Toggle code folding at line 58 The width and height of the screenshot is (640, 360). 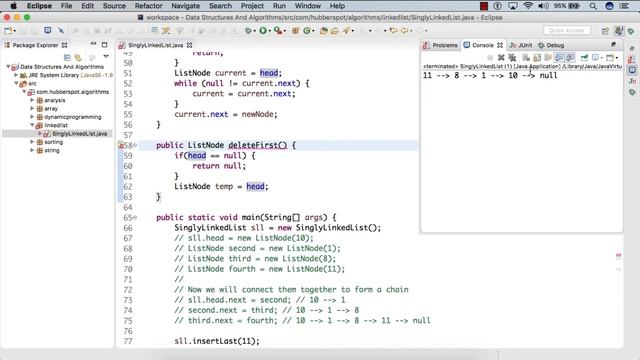(x=135, y=145)
